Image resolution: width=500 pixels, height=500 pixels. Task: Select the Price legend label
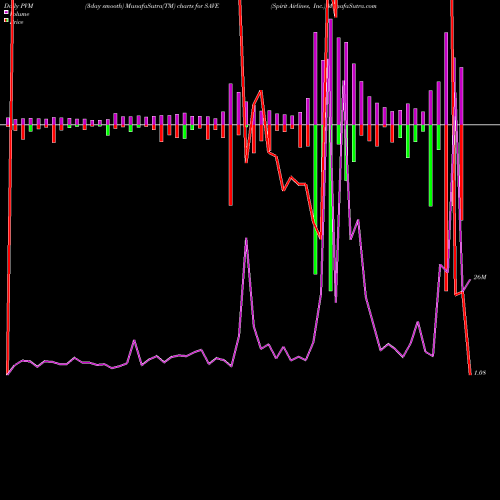tap(17, 22)
